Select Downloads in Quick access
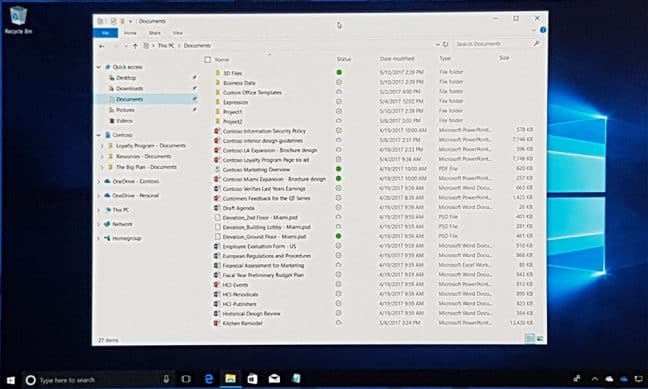The width and height of the screenshot is (648, 389). (129, 88)
